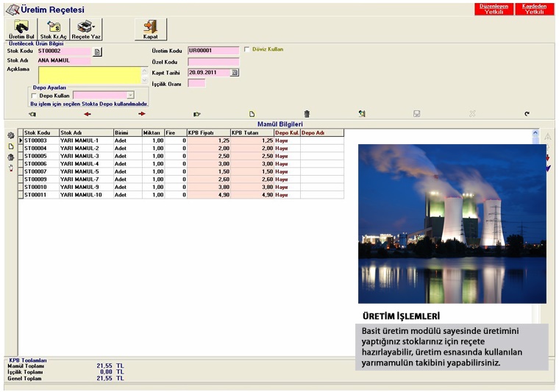The image size is (559, 392).
Task: Enable the Döviz Kullan checkbox
Action: (x=246, y=49)
